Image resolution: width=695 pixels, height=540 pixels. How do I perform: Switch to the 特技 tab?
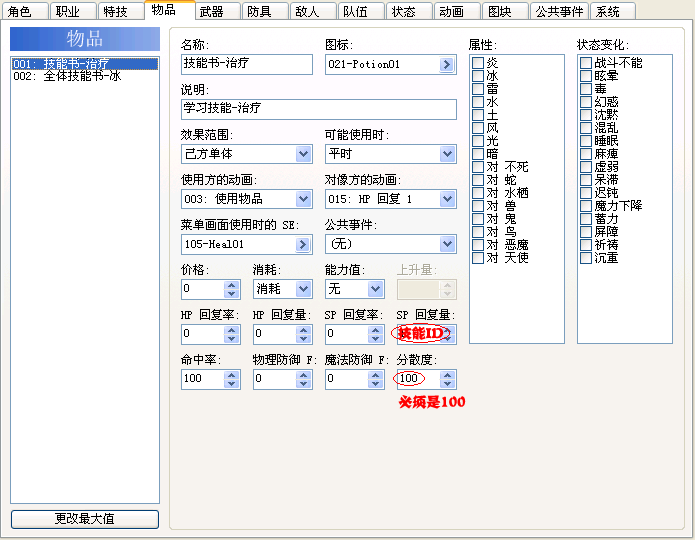click(x=121, y=11)
